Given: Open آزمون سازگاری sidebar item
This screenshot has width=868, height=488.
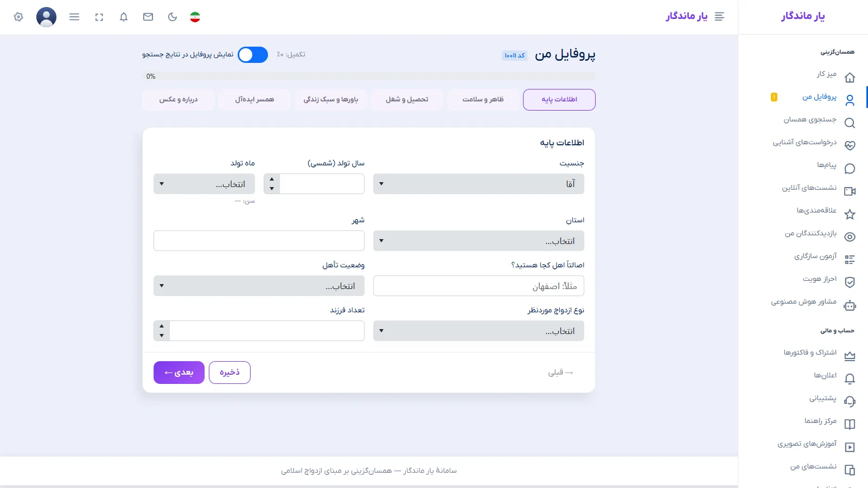Looking at the screenshot, I should 815,256.
